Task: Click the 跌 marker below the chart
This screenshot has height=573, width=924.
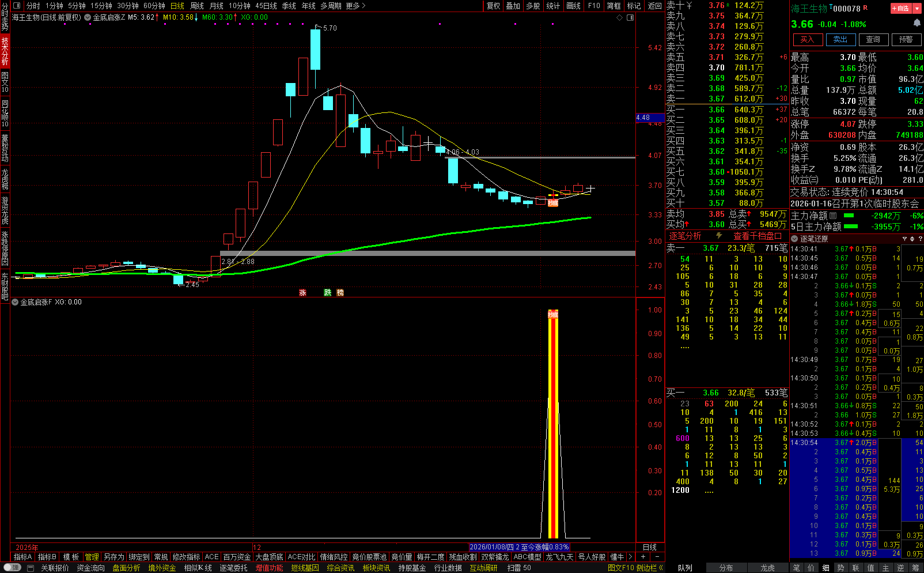Action: pos(327,293)
